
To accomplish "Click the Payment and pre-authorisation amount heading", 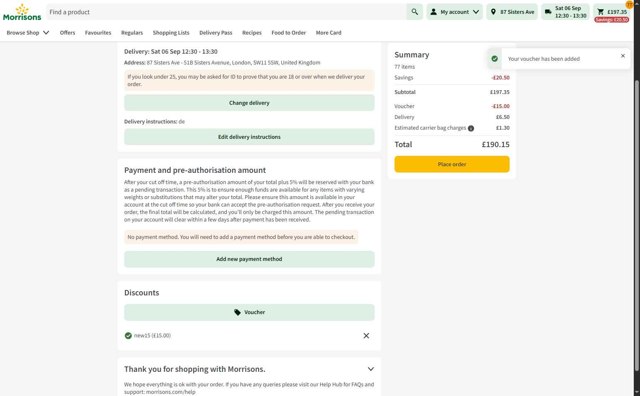I will tap(195, 170).
